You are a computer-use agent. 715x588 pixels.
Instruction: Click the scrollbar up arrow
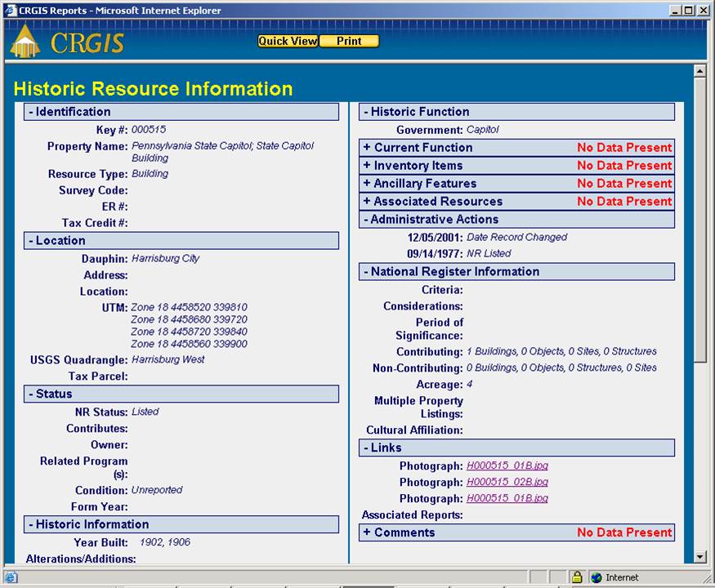[x=700, y=71]
